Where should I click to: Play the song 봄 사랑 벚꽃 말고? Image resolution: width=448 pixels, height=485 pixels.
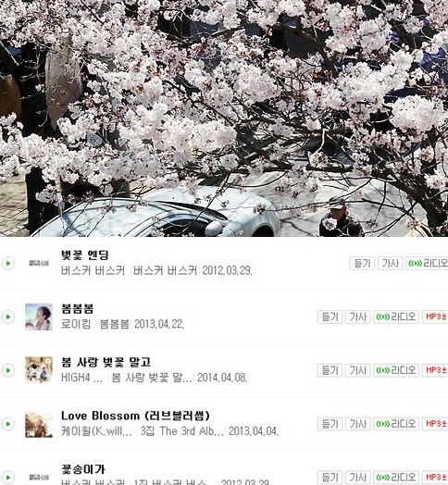coord(8,370)
